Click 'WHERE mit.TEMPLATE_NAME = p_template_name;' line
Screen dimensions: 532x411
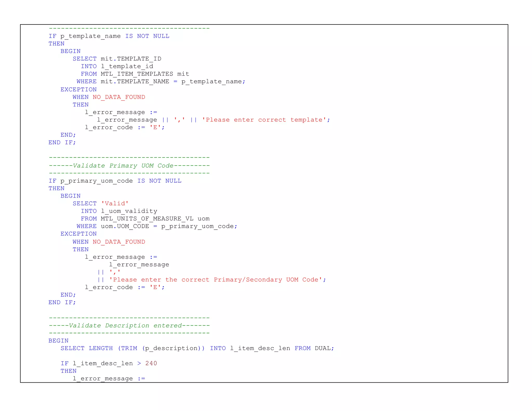[161, 82]
